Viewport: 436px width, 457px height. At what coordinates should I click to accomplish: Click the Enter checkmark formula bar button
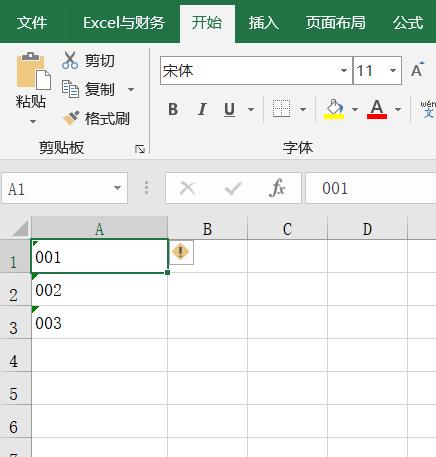(x=233, y=188)
